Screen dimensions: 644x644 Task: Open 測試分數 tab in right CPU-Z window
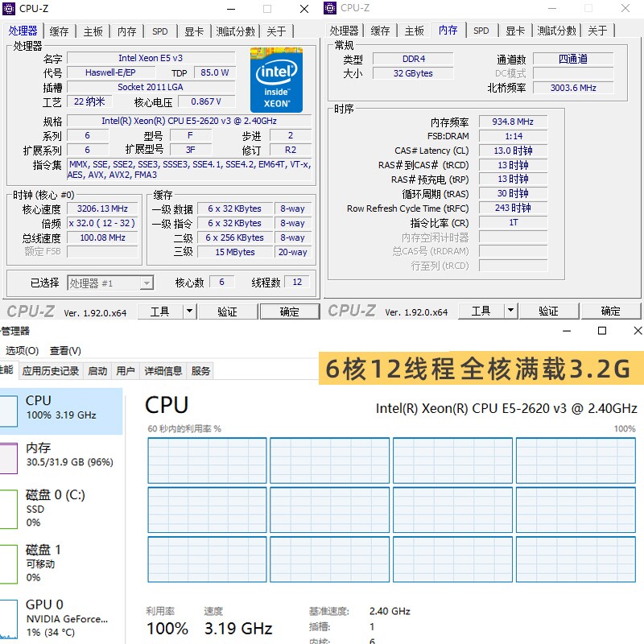[556, 31]
